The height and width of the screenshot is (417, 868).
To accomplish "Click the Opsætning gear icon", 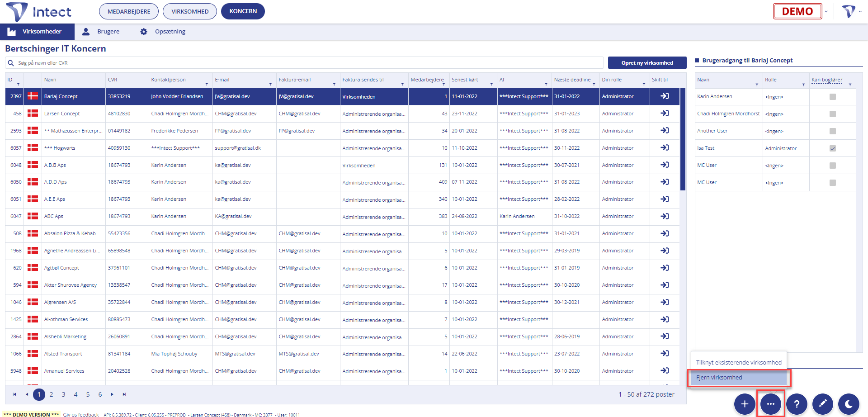I will (144, 32).
